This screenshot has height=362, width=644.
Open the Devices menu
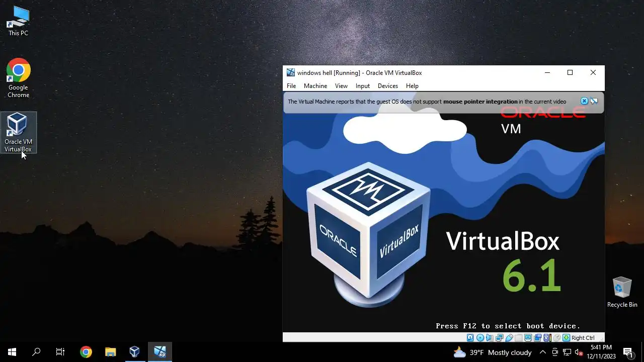point(388,86)
